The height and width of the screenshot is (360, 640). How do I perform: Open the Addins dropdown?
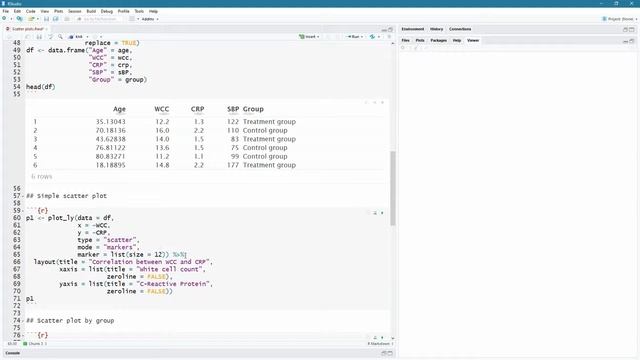150,19
